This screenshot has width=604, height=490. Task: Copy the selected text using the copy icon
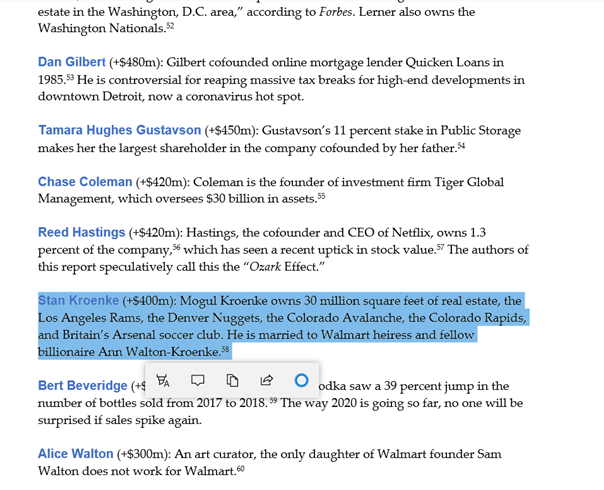click(x=232, y=380)
